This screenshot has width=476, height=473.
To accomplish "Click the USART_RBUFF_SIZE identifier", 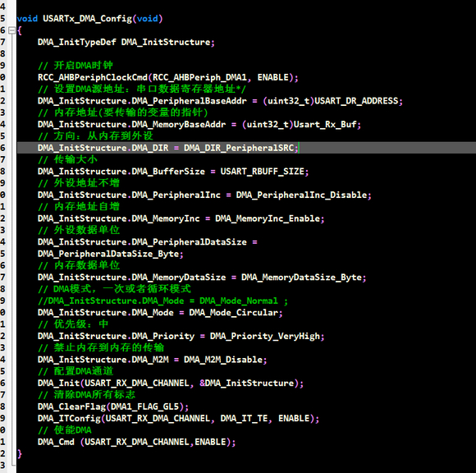I will click(x=263, y=172).
